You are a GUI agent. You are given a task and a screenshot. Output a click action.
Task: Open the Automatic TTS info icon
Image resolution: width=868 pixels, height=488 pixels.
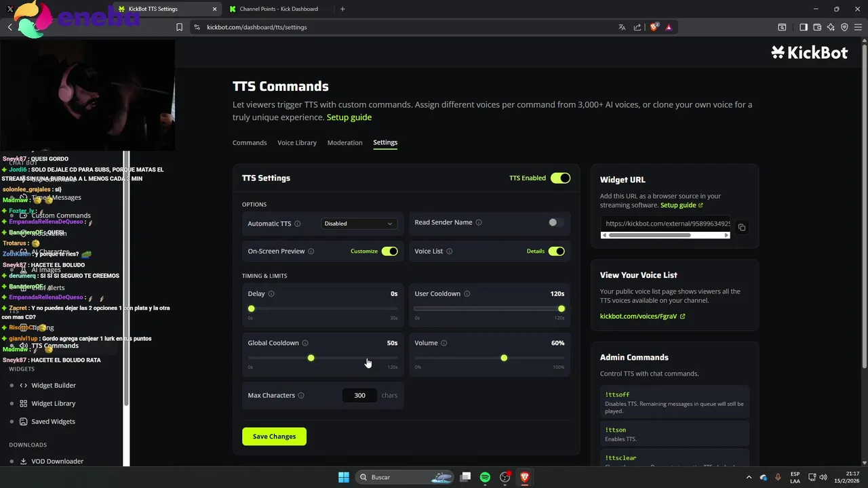298,224
